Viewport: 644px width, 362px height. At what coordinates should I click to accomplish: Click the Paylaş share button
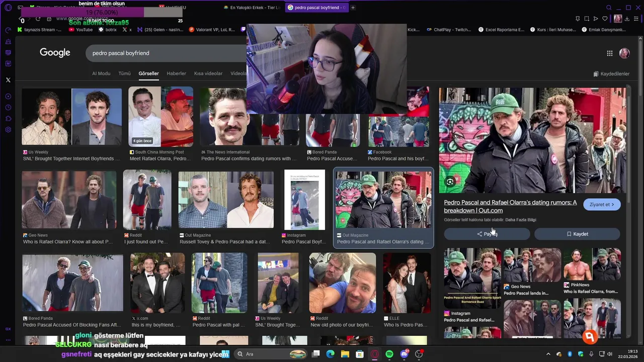(487, 234)
